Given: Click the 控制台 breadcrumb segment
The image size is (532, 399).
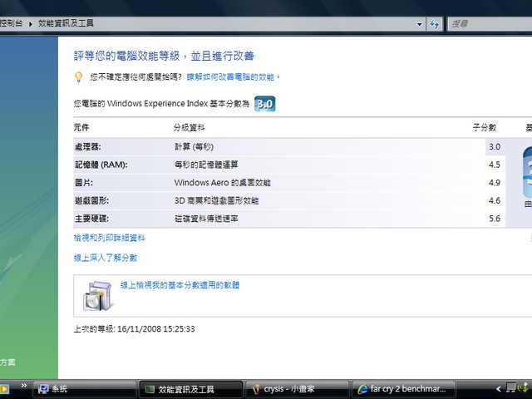Looking at the screenshot, I should click(11, 23).
